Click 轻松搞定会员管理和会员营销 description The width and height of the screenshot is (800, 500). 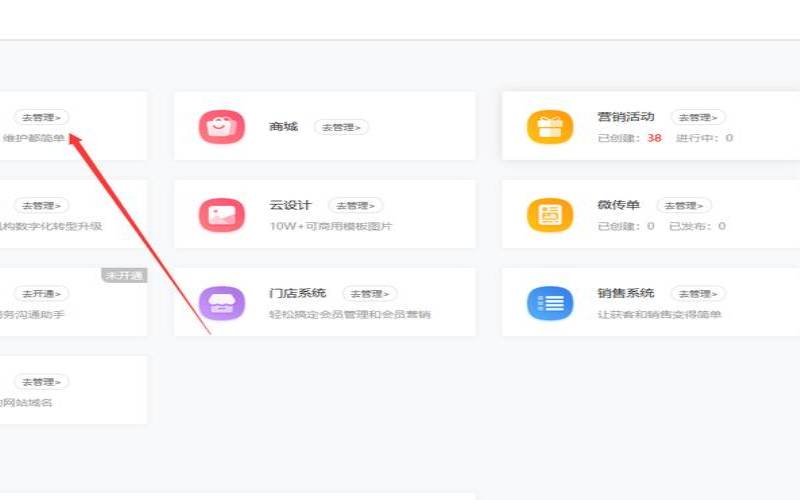(350, 314)
